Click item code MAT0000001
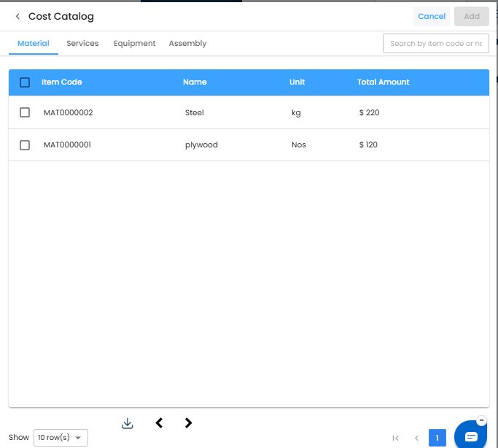Screen dimensions: 498x448 coord(67,145)
